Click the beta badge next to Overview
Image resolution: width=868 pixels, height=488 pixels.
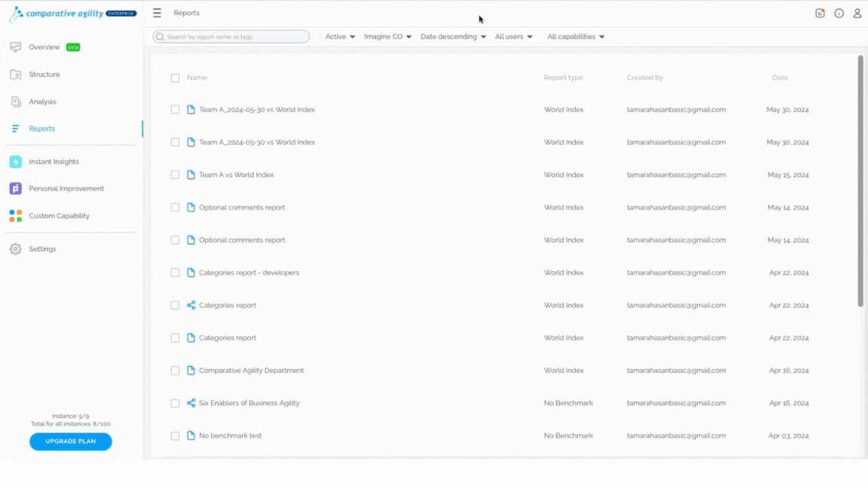73,47
